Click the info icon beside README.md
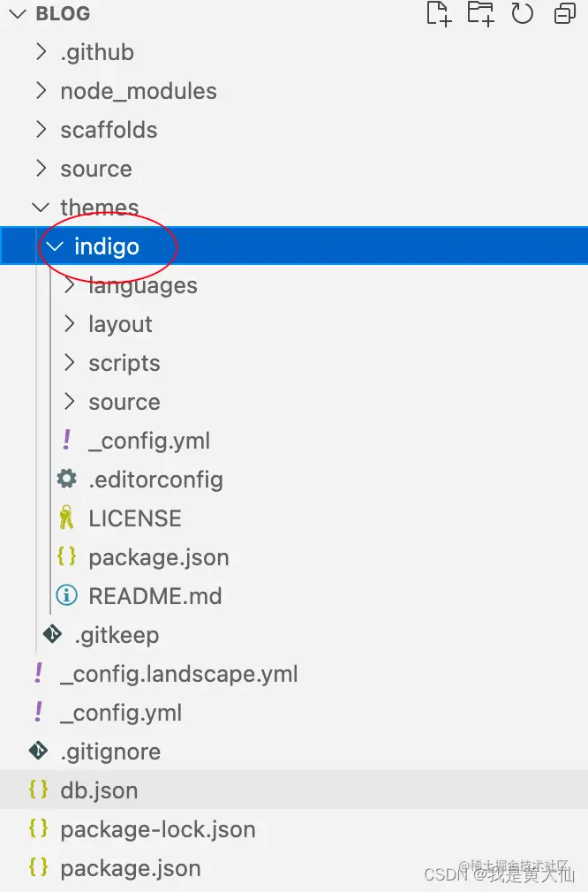 66,595
